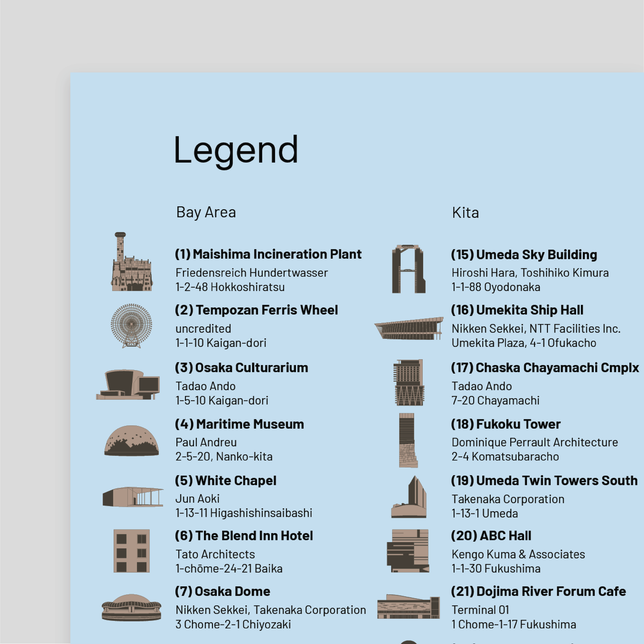Click the Maritime Museum dome icon
Screen dimensions: 644x644
[131, 440]
